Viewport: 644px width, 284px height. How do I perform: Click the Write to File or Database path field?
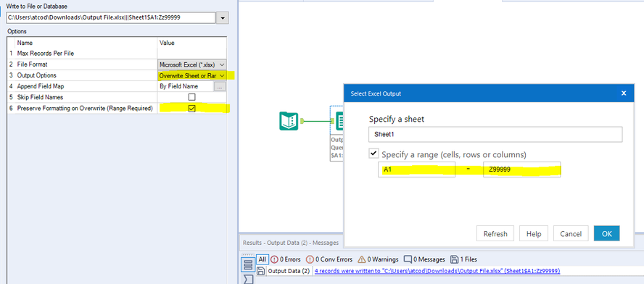coord(111,18)
